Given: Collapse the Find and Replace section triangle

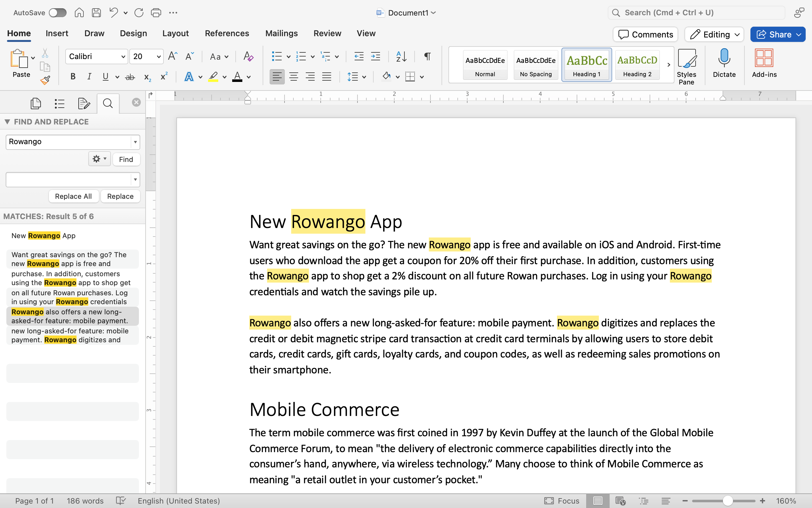Looking at the screenshot, I should coord(7,122).
